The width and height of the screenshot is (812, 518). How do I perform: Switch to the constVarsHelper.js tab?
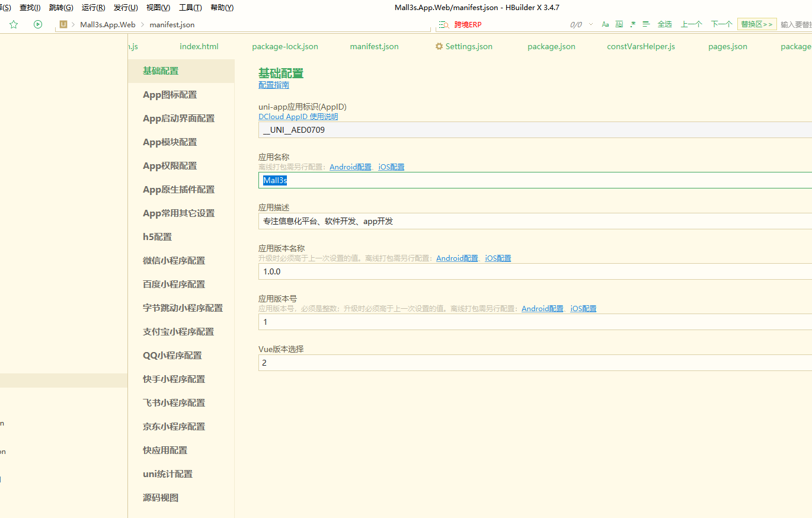[x=641, y=46]
